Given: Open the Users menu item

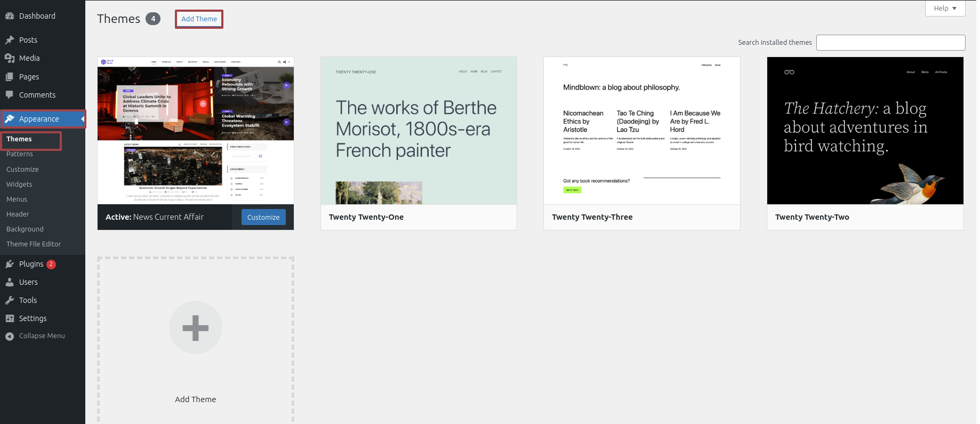Looking at the screenshot, I should coord(43,282).
